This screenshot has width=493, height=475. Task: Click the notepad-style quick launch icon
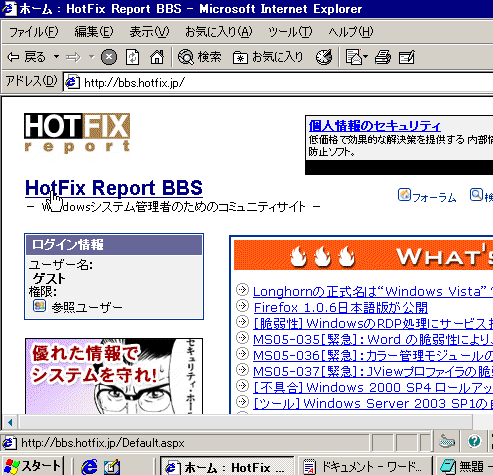pos(112,467)
